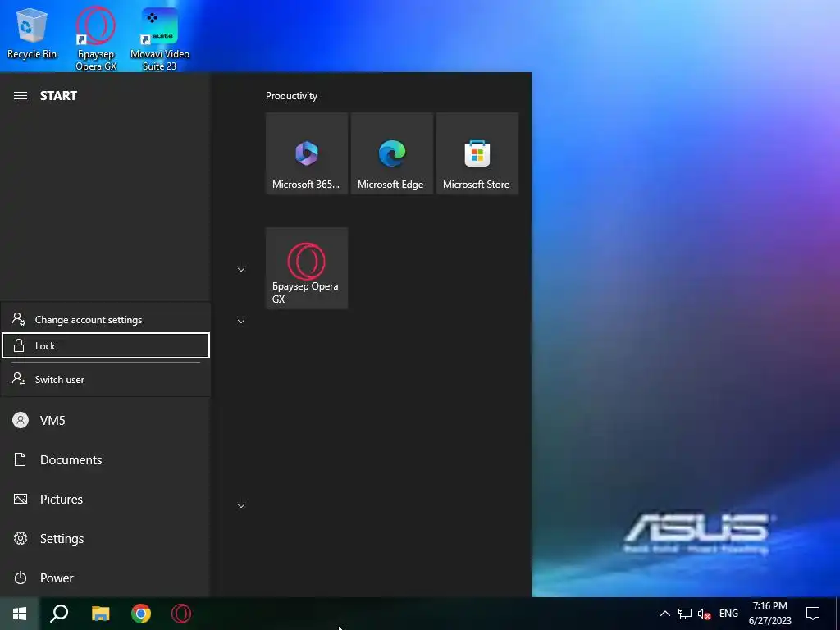840x630 pixels.
Task: Choose Change account settings
Action: point(106,320)
